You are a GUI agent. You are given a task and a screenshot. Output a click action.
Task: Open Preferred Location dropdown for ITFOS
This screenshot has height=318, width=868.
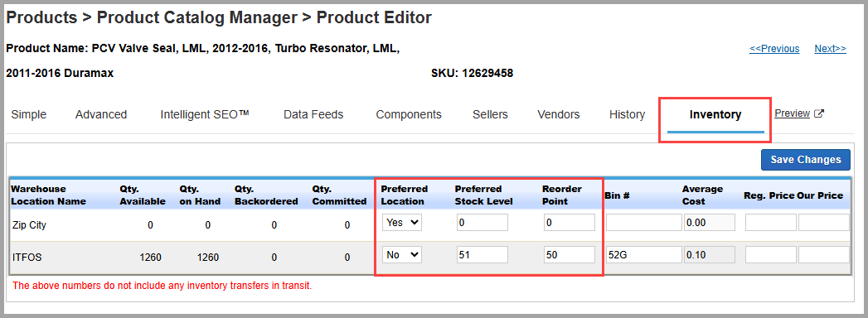click(x=402, y=255)
